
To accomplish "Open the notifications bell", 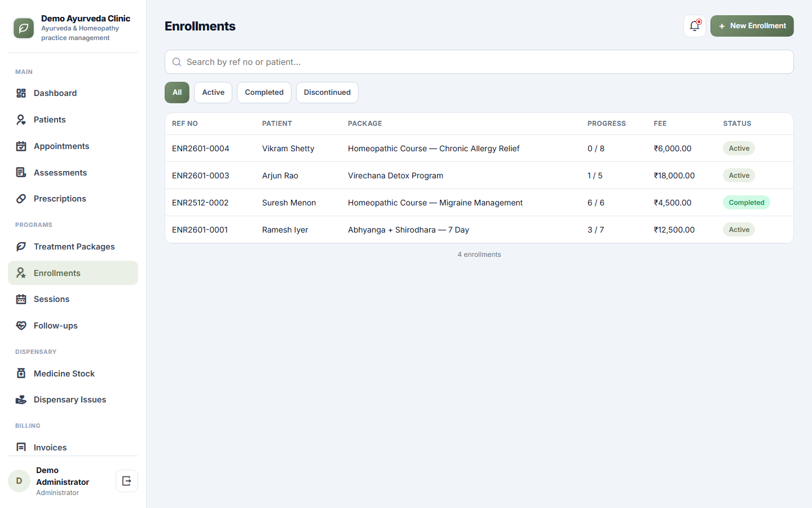I will [x=695, y=26].
